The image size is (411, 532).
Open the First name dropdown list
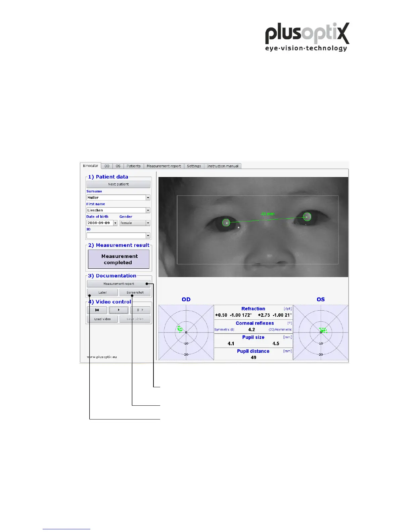tap(148, 210)
